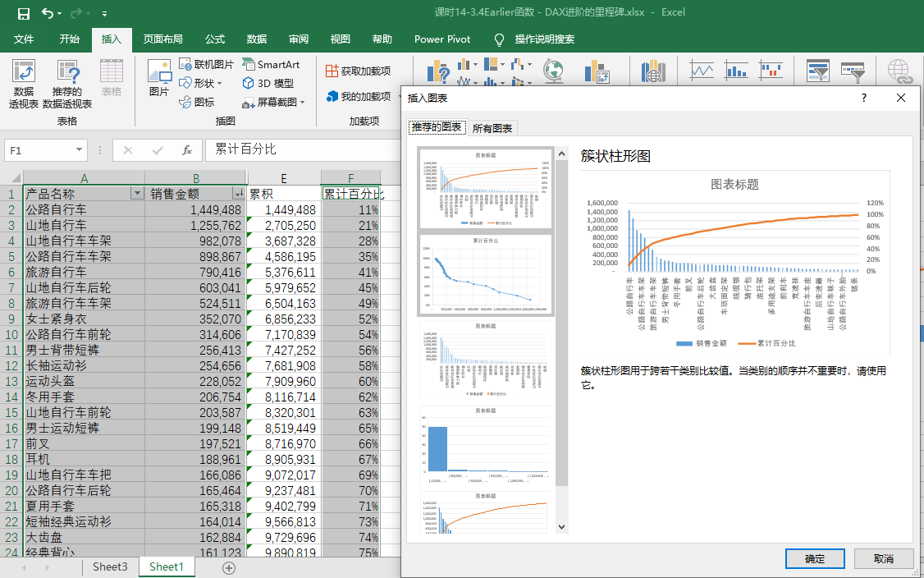Open the 销售金额 sort filter dropdown

(239, 194)
